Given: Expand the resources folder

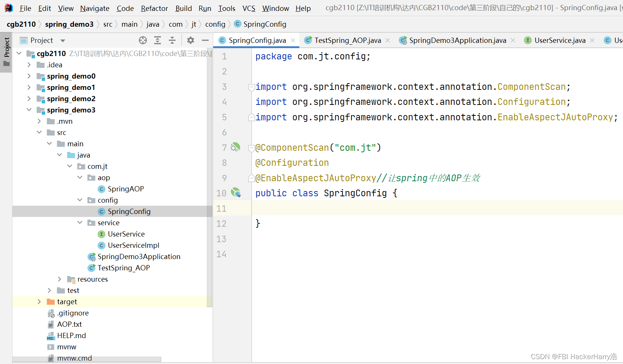Looking at the screenshot, I should point(59,279).
